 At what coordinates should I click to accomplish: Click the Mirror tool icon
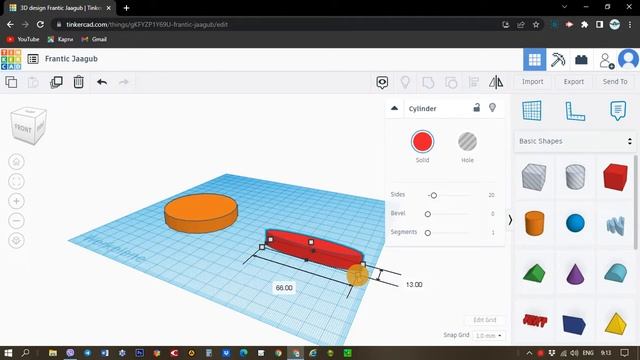click(496, 82)
